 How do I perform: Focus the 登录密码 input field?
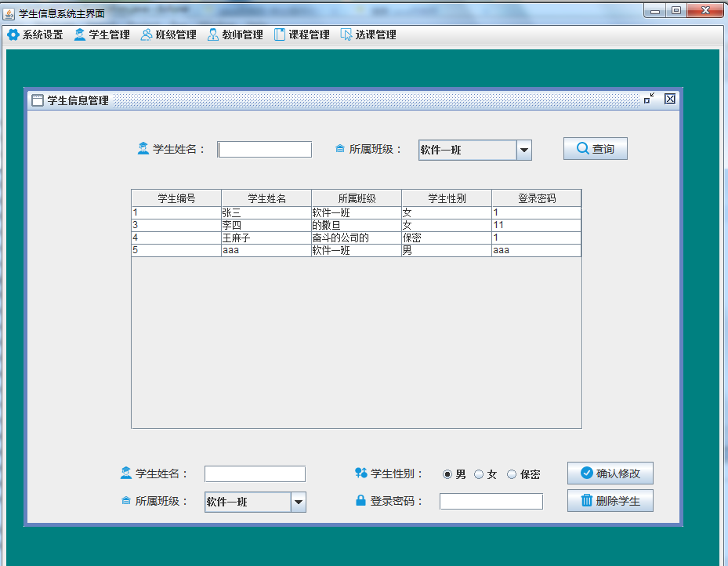click(x=491, y=502)
